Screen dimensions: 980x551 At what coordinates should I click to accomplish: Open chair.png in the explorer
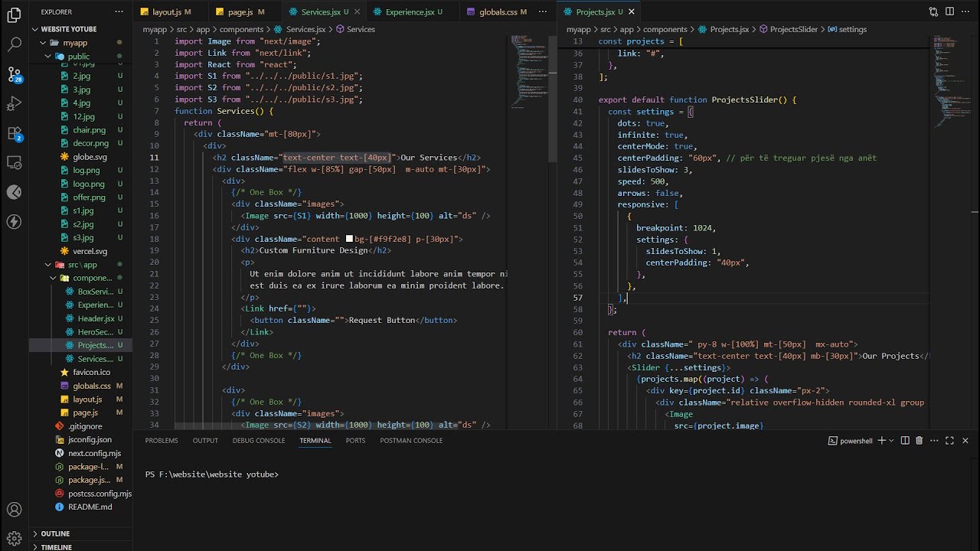[x=89, y=130]
